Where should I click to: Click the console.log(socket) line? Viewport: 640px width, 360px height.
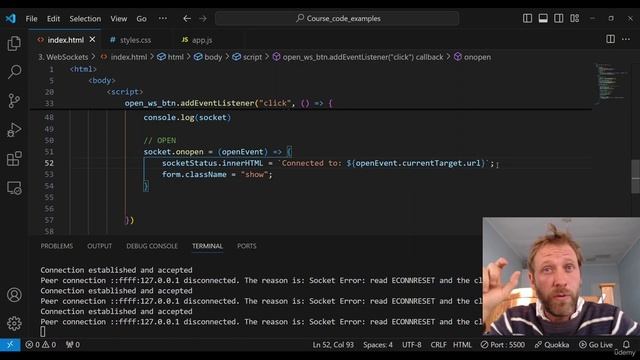187,118
